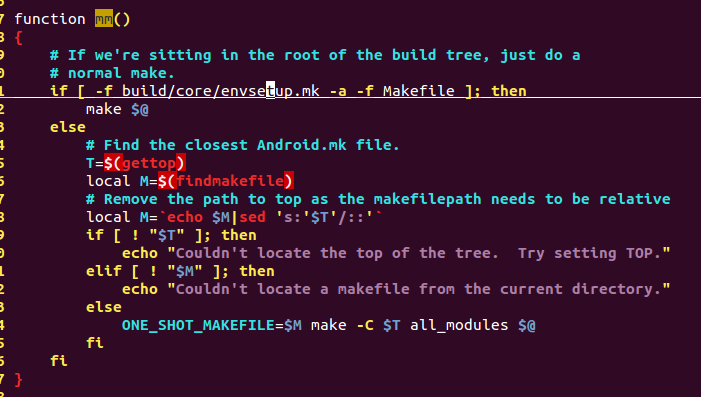The height and width of the screenshot is (397, 701).
Task: Click 'relative' in the Remove the path comment
Action: pos(634,199)
